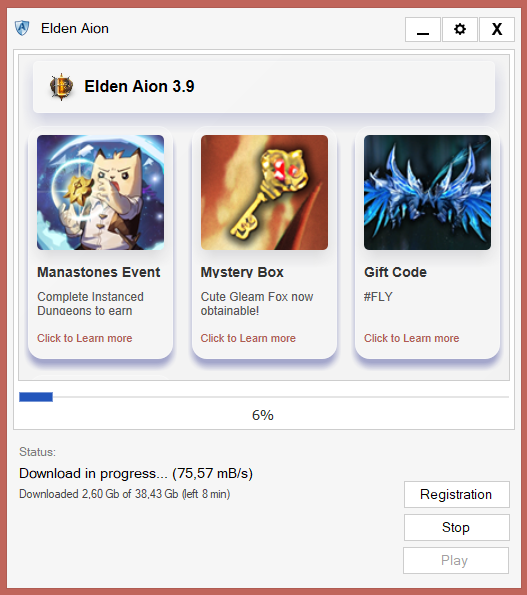
Task: Minimize the launcher window
Action: [x=423, y=29]
